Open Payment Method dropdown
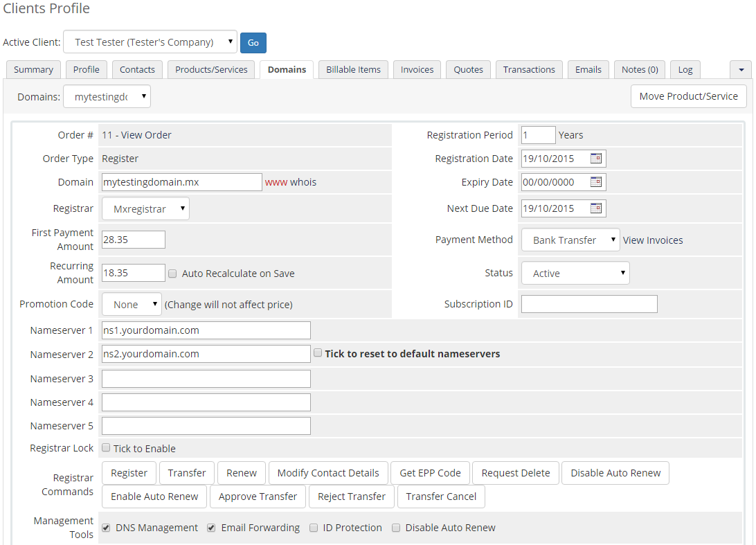This screenshot has height=545, width=756. (570, 240)
